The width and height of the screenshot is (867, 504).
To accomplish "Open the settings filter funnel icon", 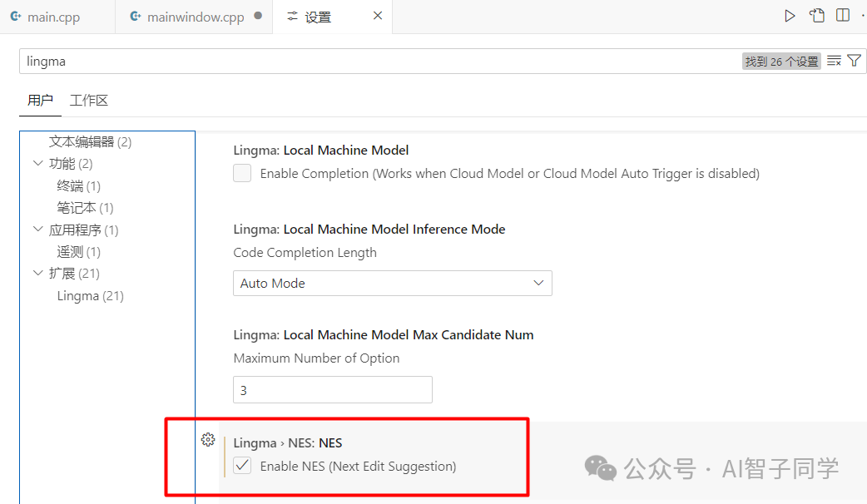I will 854,61.
